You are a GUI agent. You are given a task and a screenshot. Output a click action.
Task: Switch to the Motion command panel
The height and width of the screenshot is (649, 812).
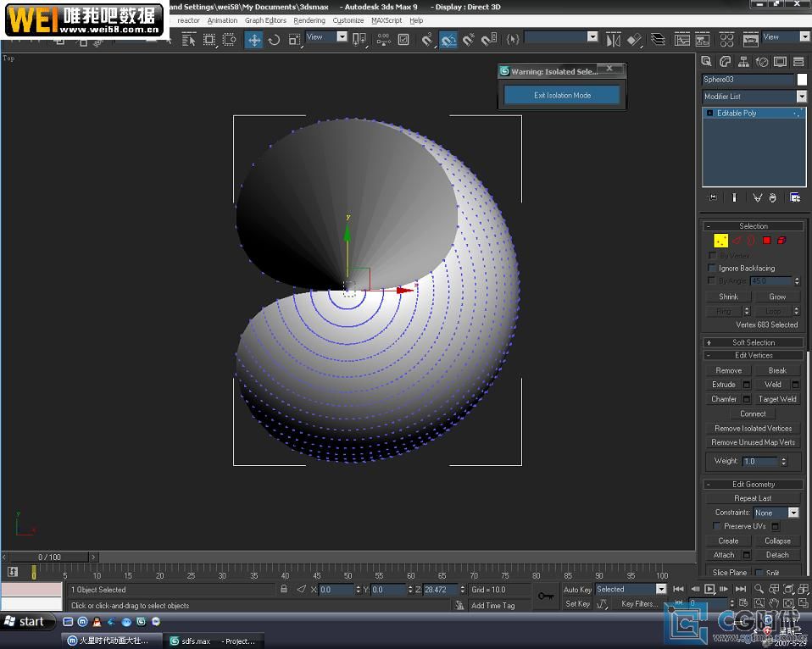(x=762, y=62)
